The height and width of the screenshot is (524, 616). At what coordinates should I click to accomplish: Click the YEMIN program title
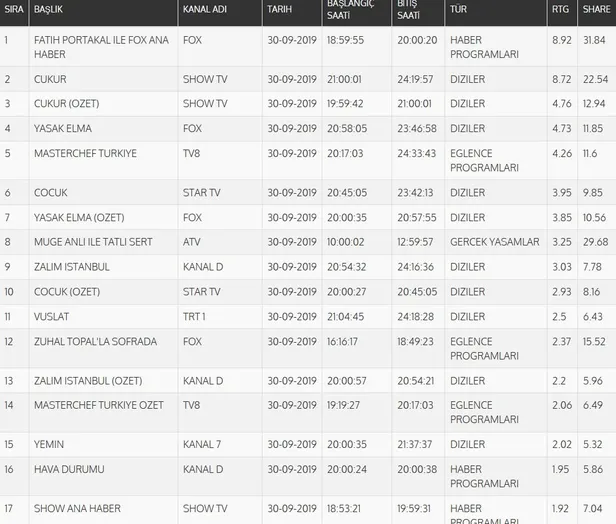pos(49,443)
